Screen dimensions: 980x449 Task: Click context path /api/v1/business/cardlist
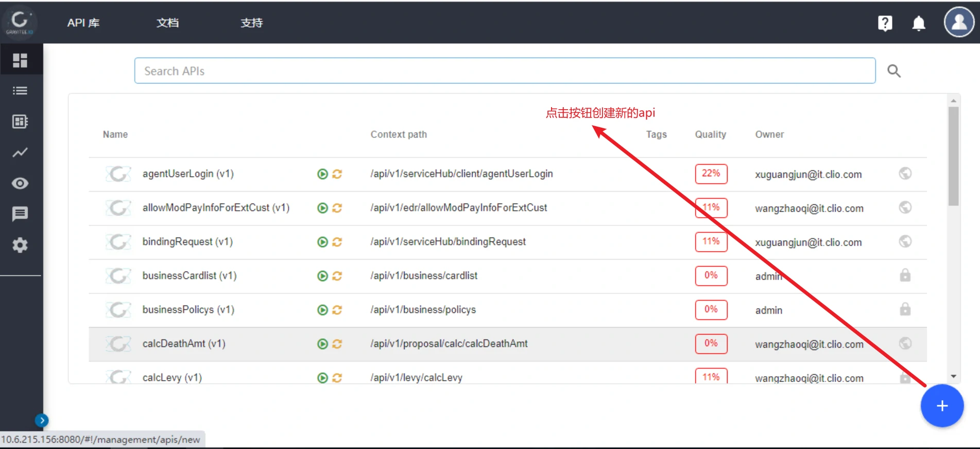click(424, 276)
